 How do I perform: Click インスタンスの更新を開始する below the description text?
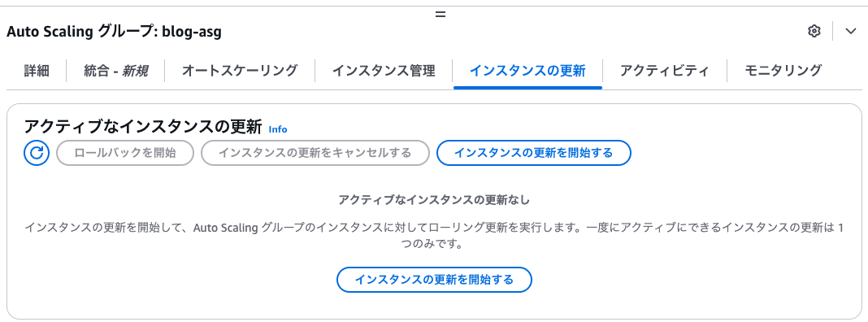(434, 280)
